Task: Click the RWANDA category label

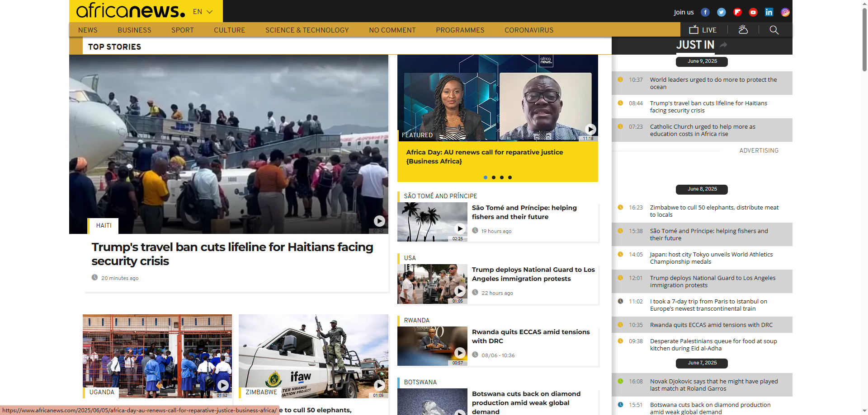Action: pyautogui.click(x=417, y=320)
